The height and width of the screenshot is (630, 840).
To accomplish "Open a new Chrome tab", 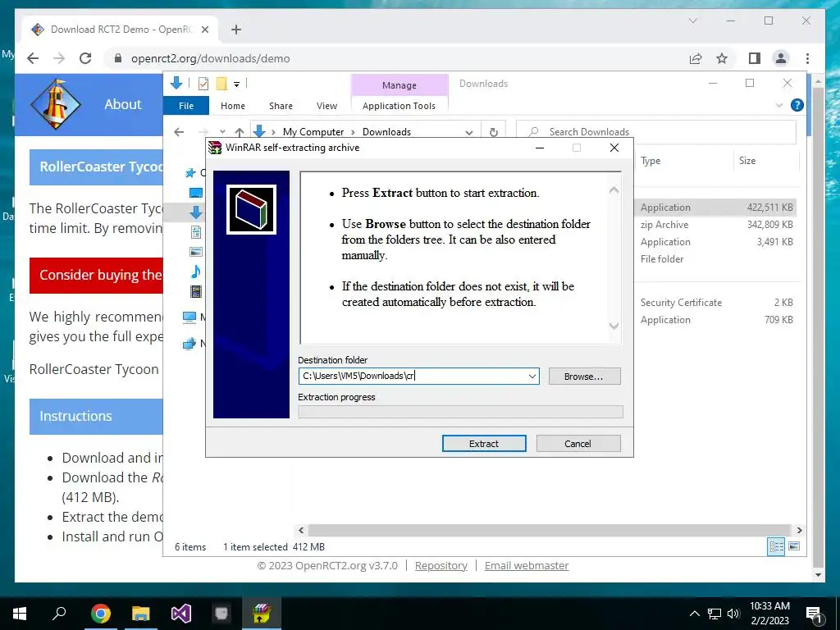I will pyautogui.click(x=236, y=30).
